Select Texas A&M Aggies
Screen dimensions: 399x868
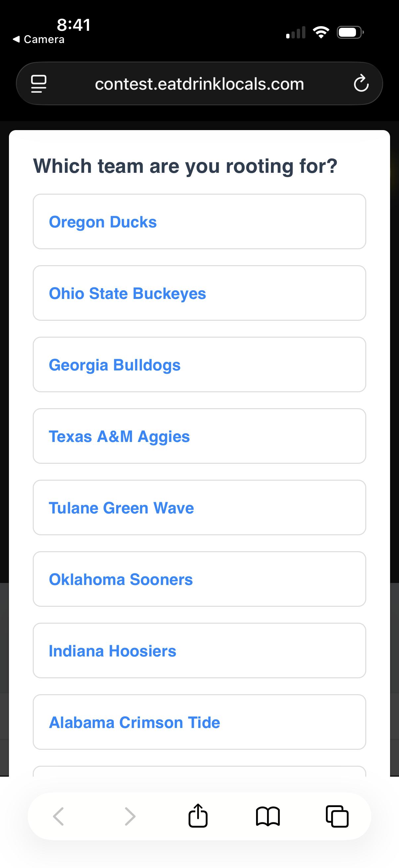(199, 436)
